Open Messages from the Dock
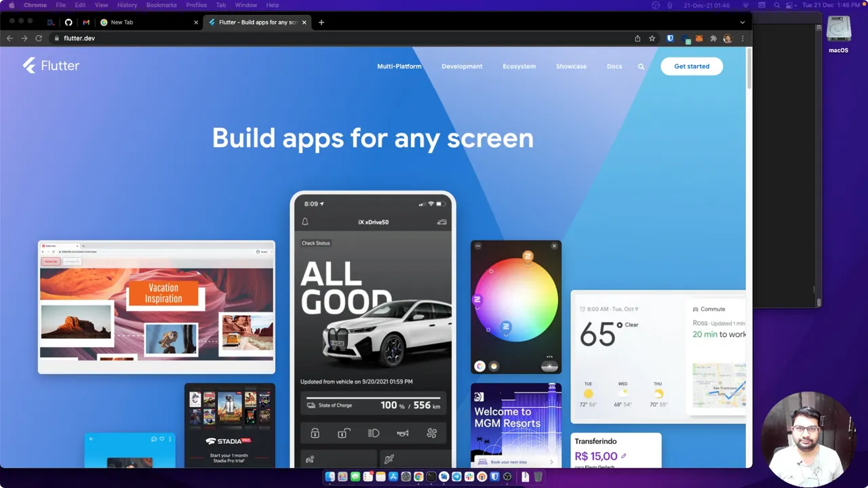This screenshot has height=488, width=868. [x=355, y=476]
